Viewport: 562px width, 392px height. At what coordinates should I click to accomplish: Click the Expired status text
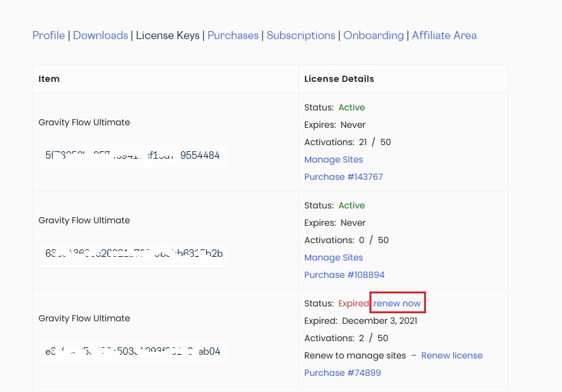tap(353, 303)
